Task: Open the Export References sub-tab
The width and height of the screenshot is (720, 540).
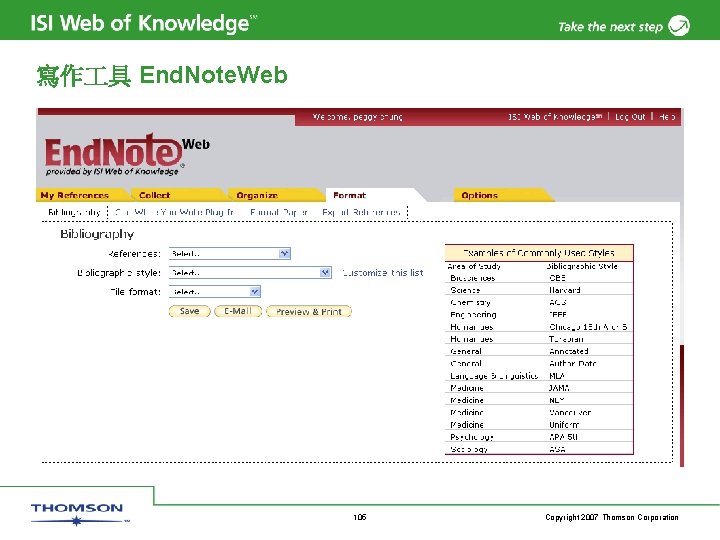Action: click(x=361, y=212)
